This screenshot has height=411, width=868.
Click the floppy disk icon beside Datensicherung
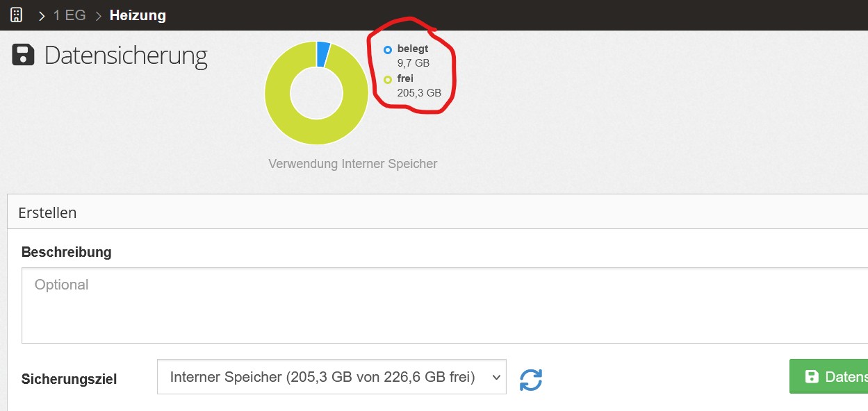(x=24, y=56)
